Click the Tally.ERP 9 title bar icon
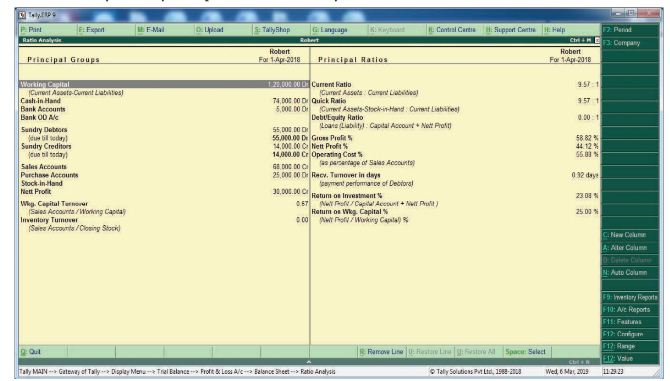 coord(22,16)
